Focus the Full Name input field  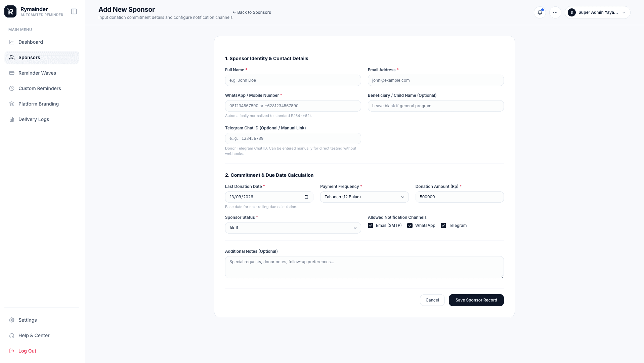[x=293, y=80]
